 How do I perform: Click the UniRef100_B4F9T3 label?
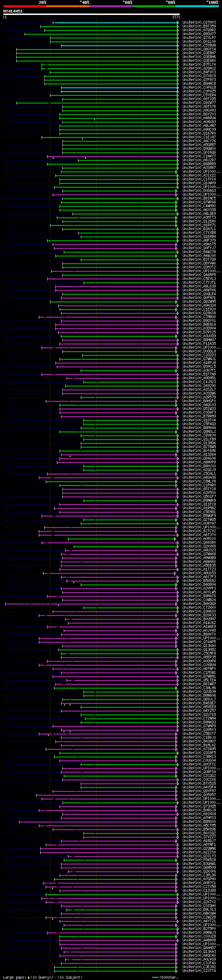click(199, 72)
